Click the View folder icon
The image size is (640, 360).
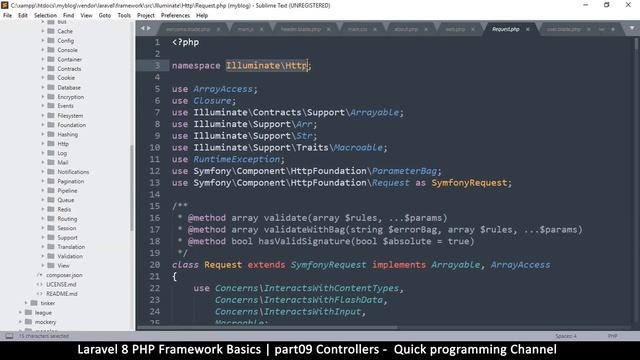51,266
